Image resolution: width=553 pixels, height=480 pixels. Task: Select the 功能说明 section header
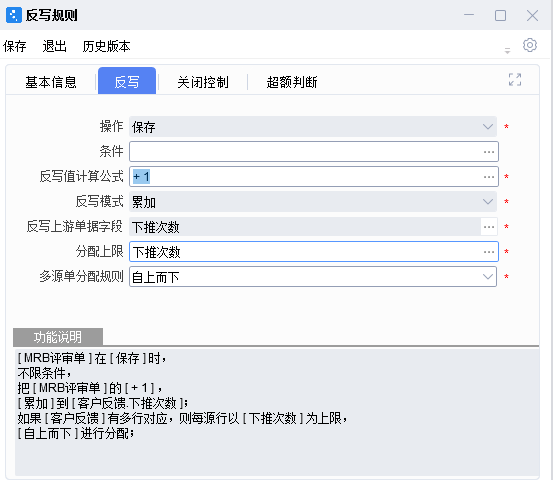tap(58, 337)
